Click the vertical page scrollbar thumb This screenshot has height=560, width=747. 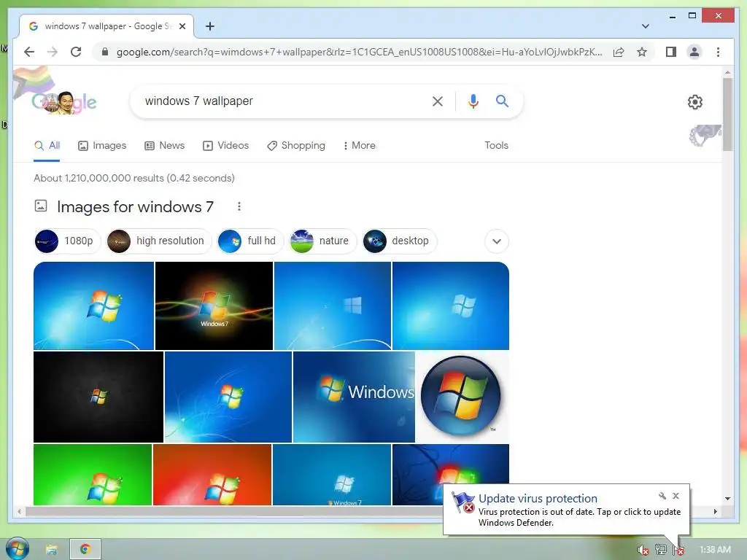click(x=727, y=114)
